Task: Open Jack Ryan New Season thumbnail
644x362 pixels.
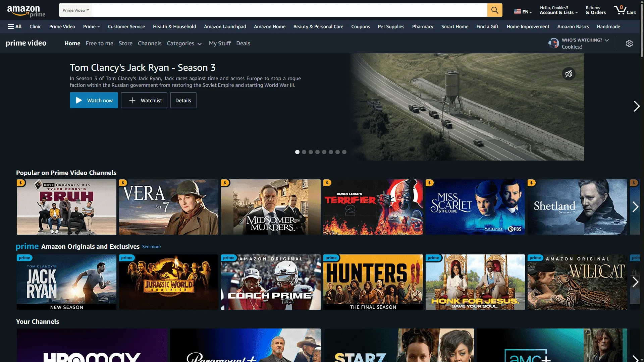Action: coord(66,282)
